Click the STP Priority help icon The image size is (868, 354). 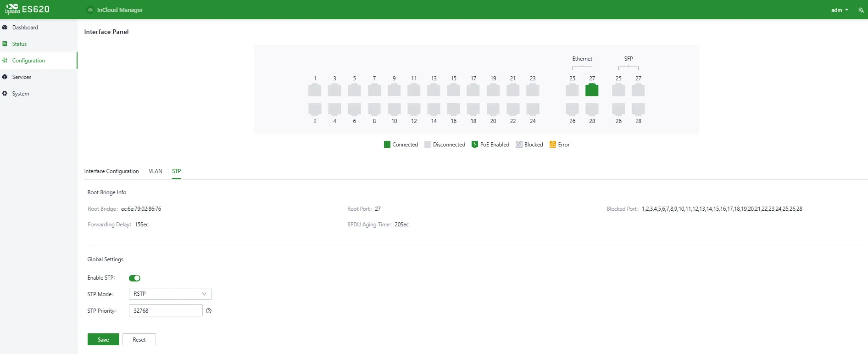(209, 311)
